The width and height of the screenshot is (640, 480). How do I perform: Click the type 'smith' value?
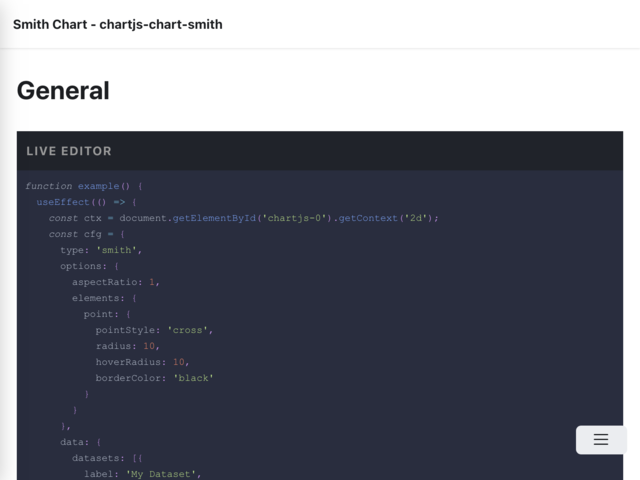tap(116, 250)
